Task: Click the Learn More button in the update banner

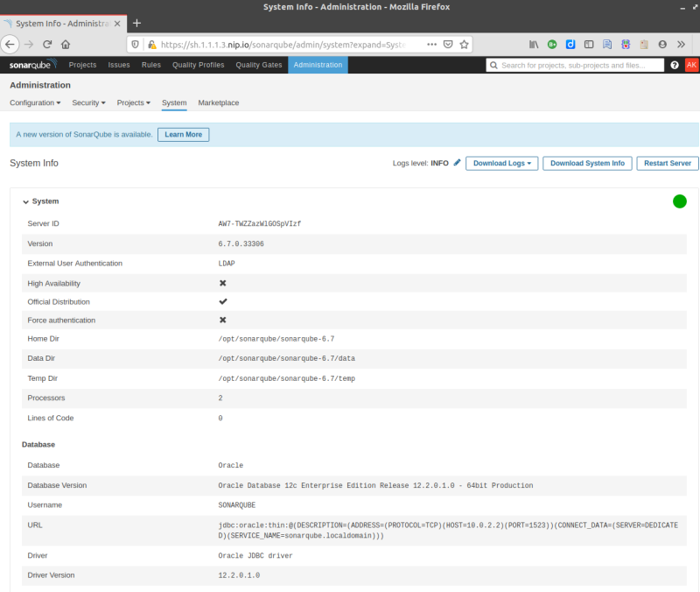Action: coord(183,134)
